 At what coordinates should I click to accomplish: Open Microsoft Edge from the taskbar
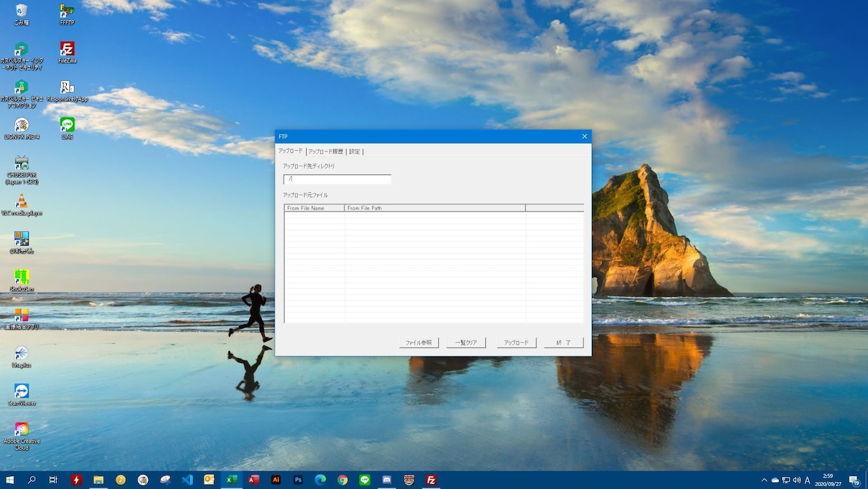(x=320, y=480)
